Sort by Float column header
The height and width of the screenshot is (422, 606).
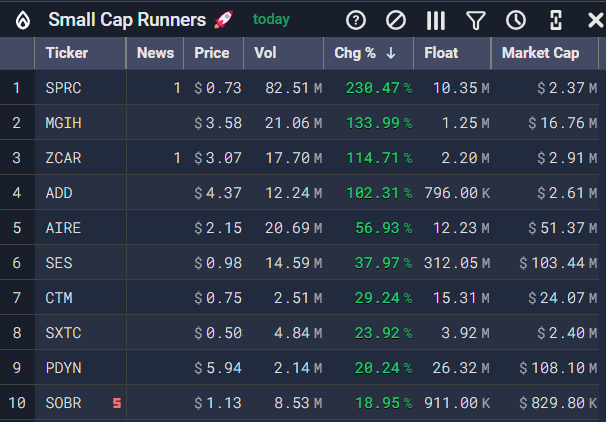point(452,53)
